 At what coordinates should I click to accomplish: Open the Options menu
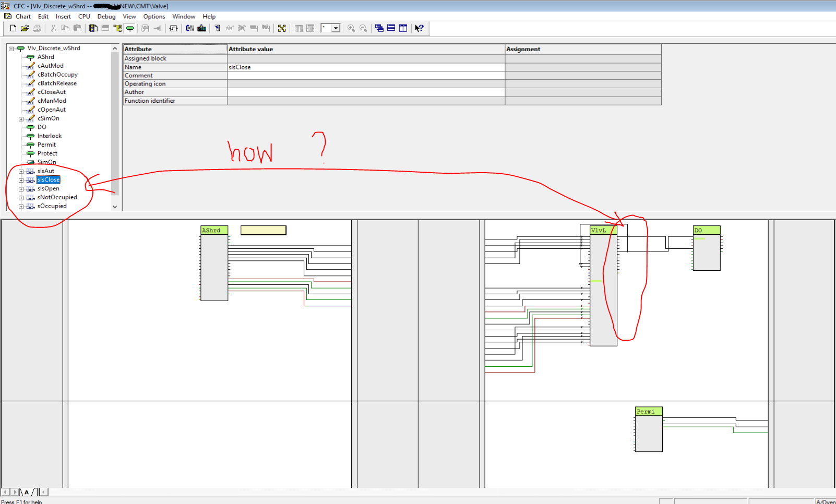154,16
